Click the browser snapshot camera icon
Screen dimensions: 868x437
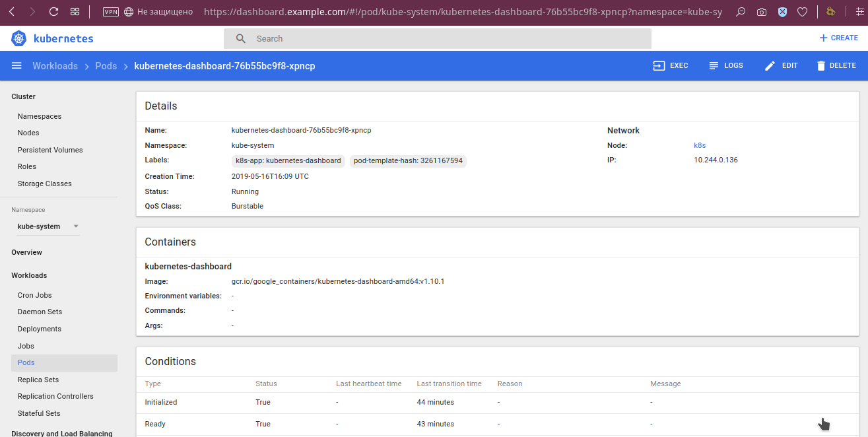click(x=762, y=12)
